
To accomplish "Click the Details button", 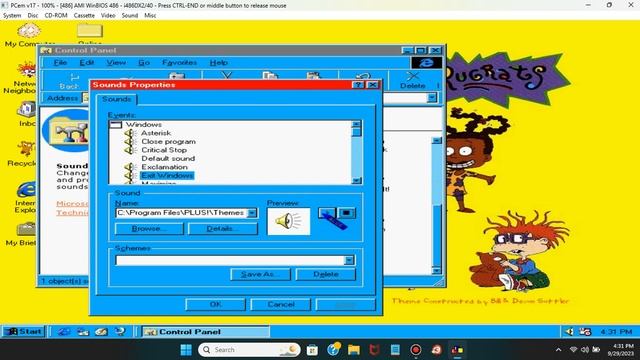I will [x=223, y=229].
